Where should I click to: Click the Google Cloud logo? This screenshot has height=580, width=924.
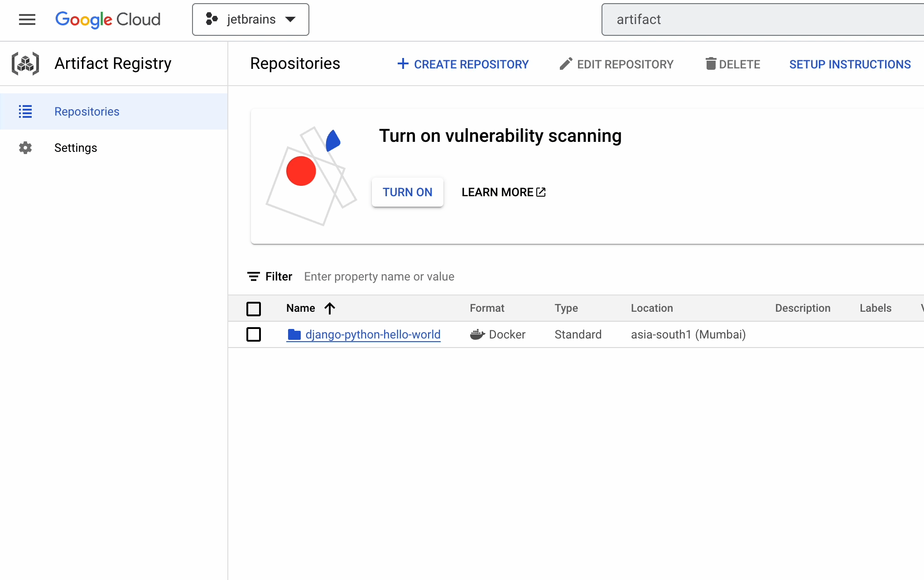click(x=108, y=19)
